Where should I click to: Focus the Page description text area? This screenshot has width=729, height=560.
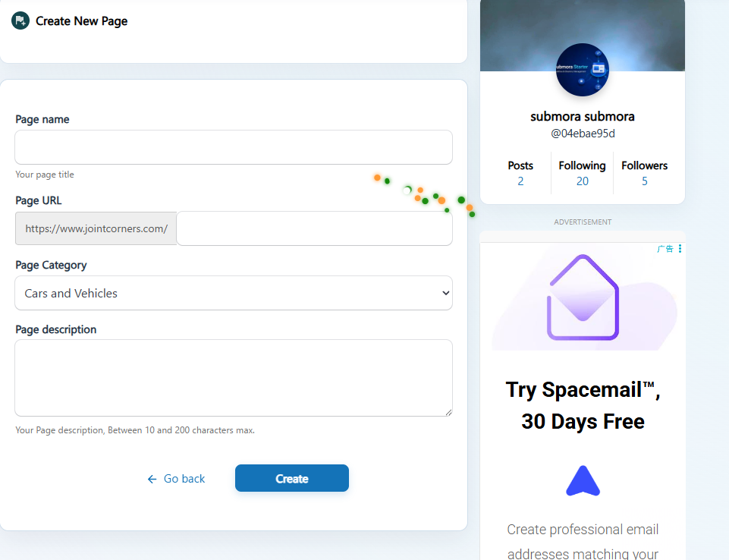point(234,378)
